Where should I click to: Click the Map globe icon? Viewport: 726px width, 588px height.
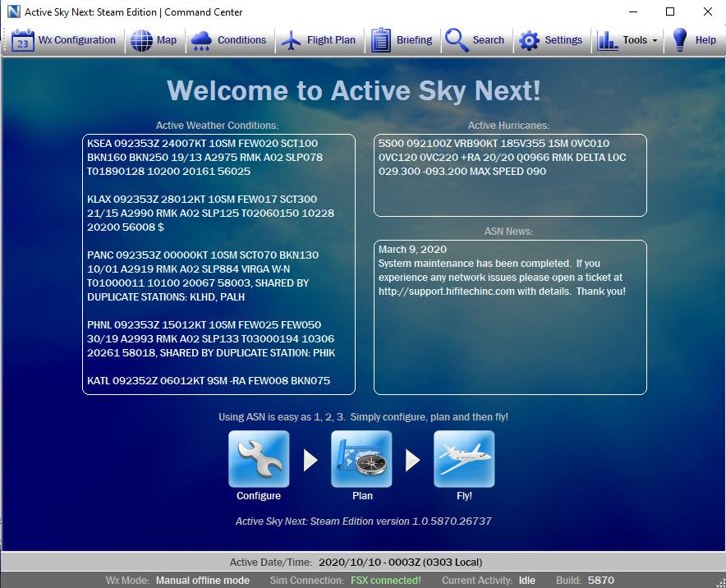(x=141, y=40)
